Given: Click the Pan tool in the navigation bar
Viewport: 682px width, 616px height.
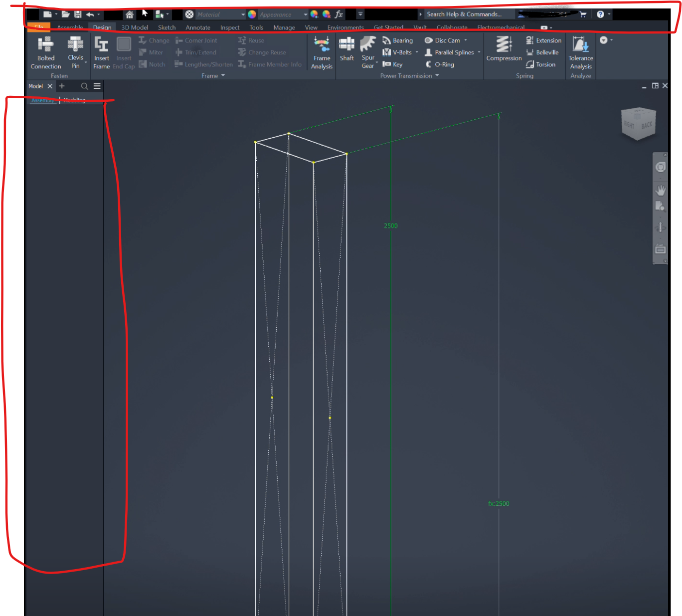Looking at the screenshot, I should (x=660, y=190).
